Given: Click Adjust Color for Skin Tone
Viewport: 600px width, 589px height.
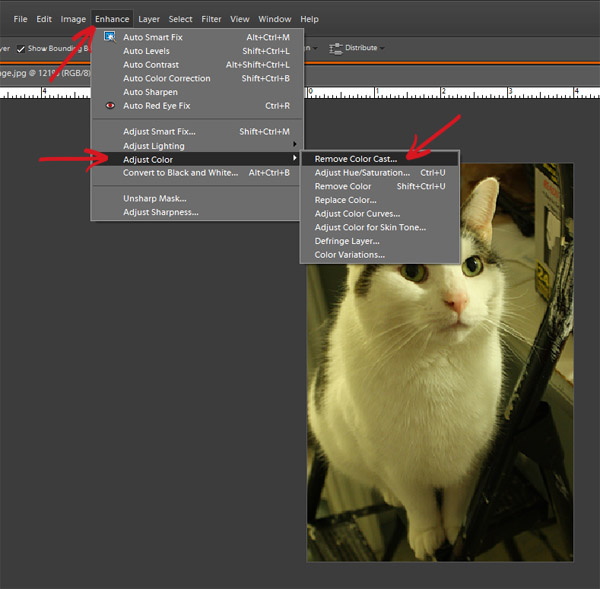Looking at the screenshot, I should point(370,228).
